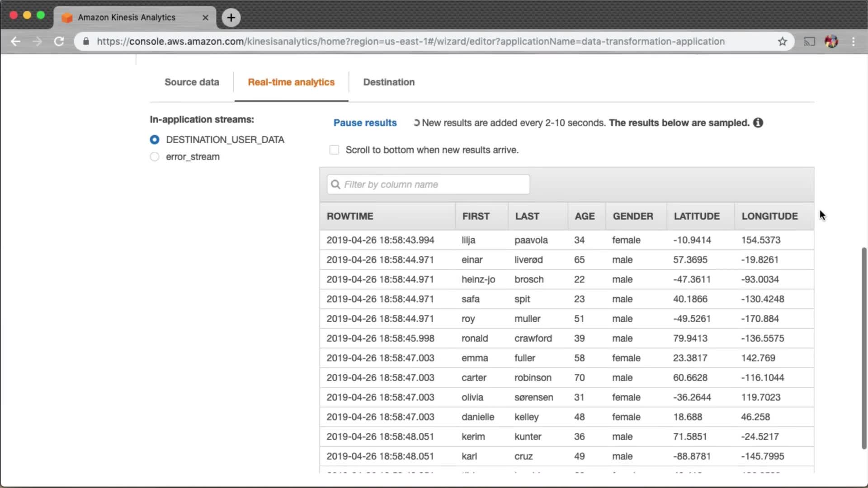Open the Chrome profile avatar

click(x=831, y=42)
